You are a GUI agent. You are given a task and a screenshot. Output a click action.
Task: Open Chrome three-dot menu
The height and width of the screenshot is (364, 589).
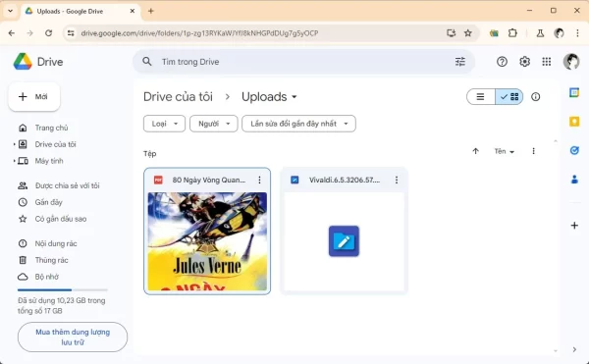pyautogui.click(x=577, y=33)
